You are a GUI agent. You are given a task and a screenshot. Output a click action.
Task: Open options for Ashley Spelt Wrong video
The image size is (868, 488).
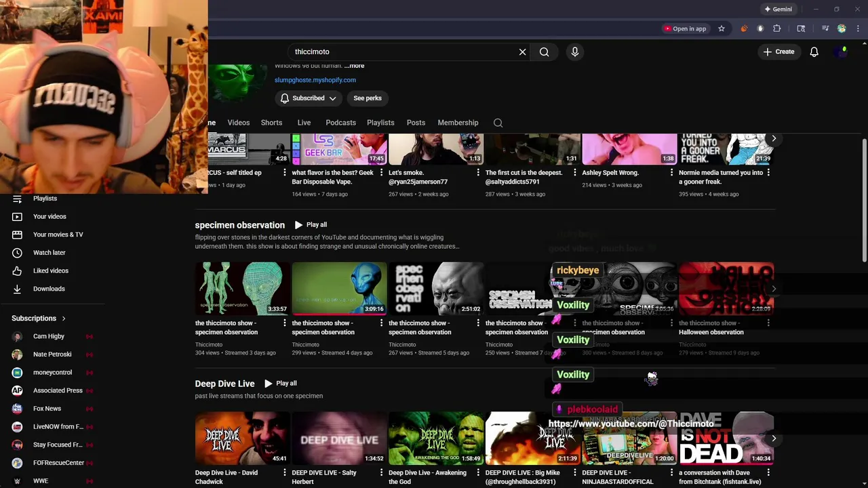[x=671, y=173]
